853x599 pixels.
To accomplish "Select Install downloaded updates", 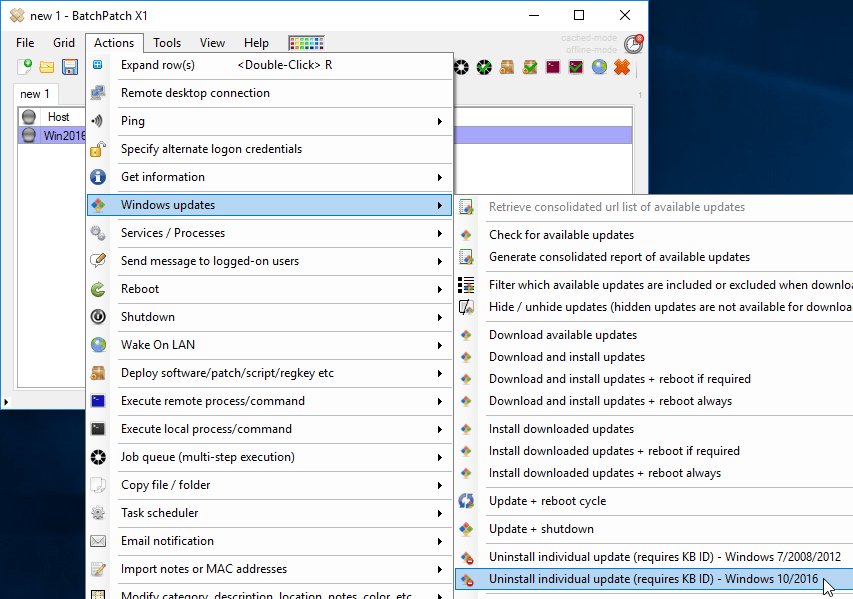I will 654,429.
